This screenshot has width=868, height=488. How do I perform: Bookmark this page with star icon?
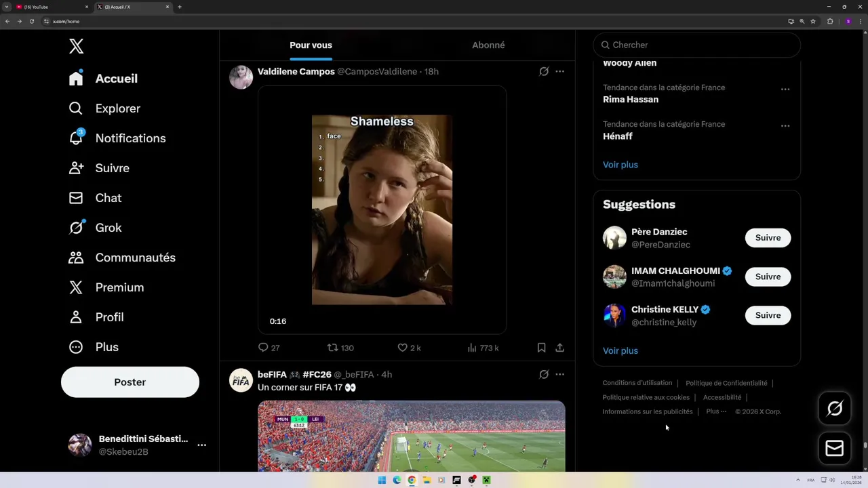(x=813, y=21)
